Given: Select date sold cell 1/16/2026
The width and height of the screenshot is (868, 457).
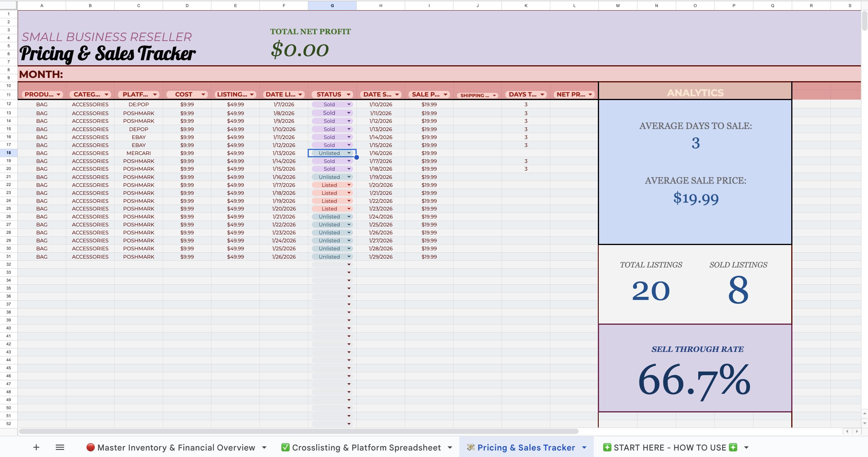Looking at the screenshot, I should [x=381, y=153].
